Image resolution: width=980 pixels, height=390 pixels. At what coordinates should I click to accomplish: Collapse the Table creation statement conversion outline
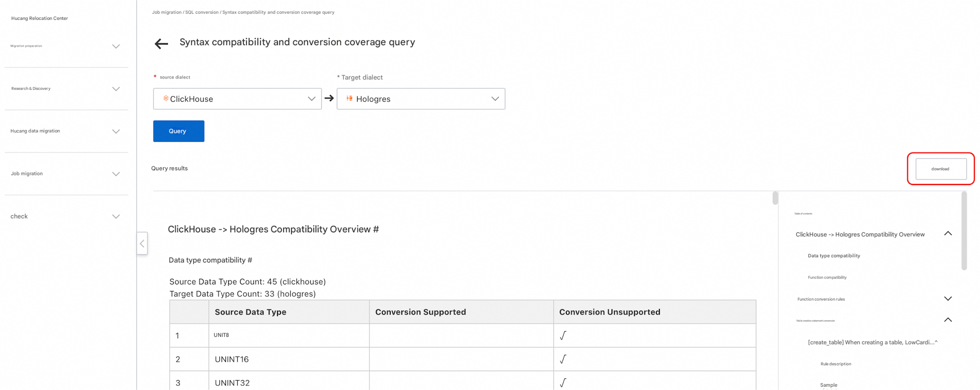point(948,320)
